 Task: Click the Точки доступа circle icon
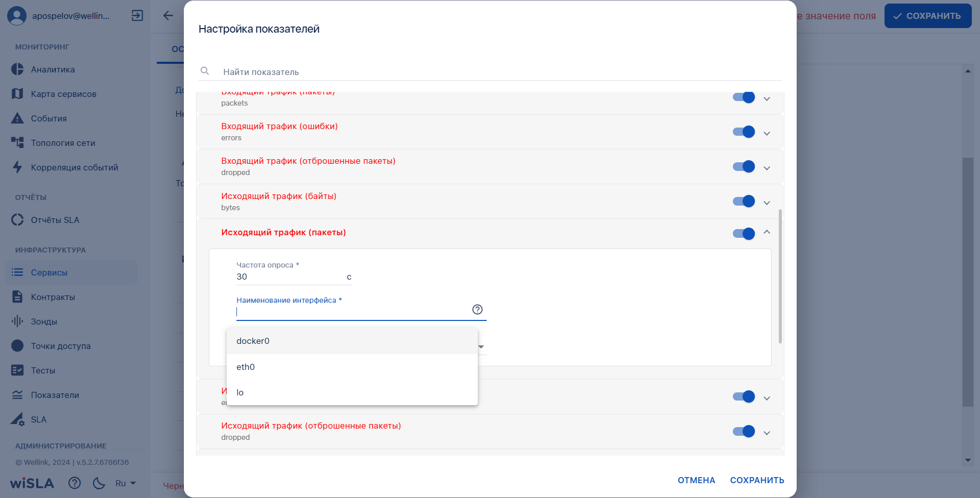17,346
